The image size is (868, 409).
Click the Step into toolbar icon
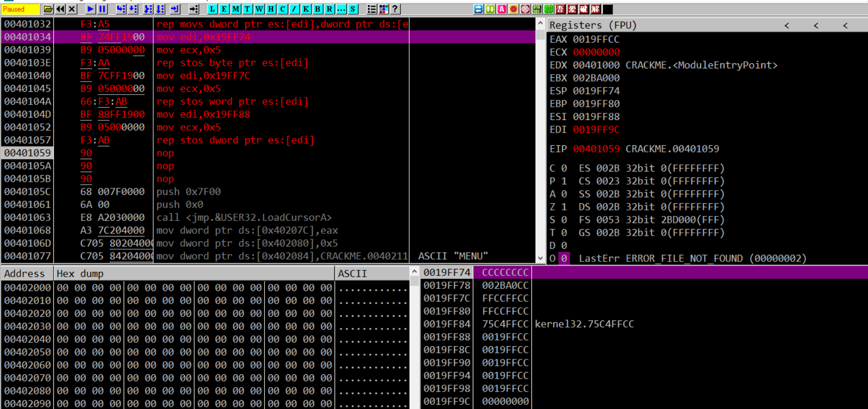pos(121,9)
